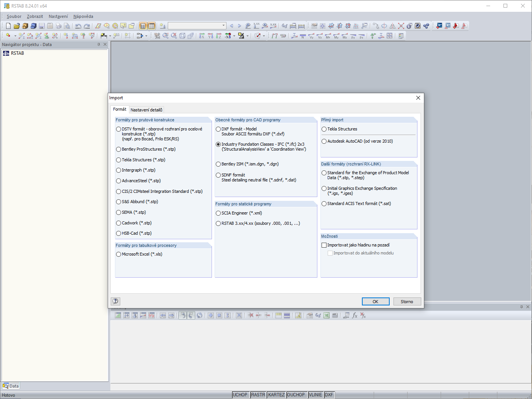This screenshot has height=399, width=532.
Task: Click the Save diskette icon in toolbar
Action: click(42, 26)
